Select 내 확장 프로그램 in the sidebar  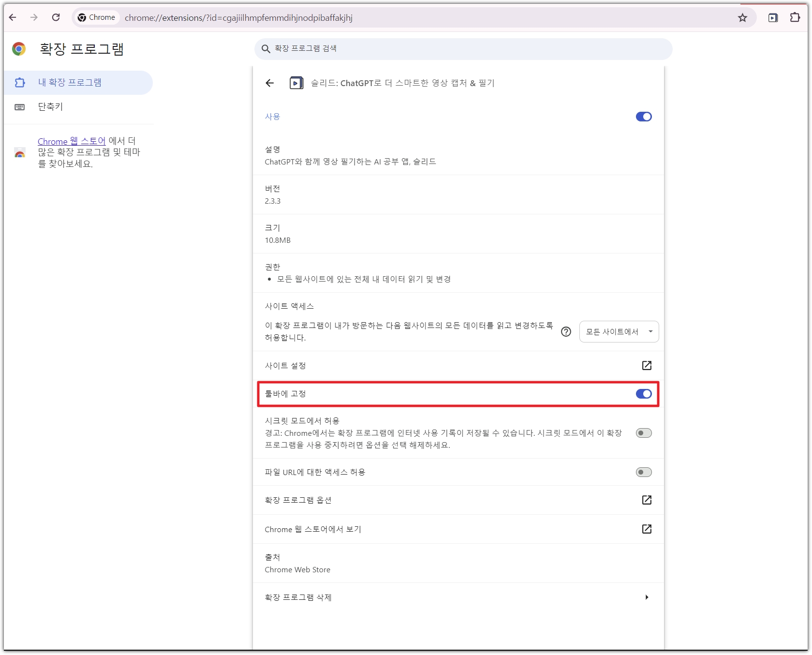(x=70, y=82)
